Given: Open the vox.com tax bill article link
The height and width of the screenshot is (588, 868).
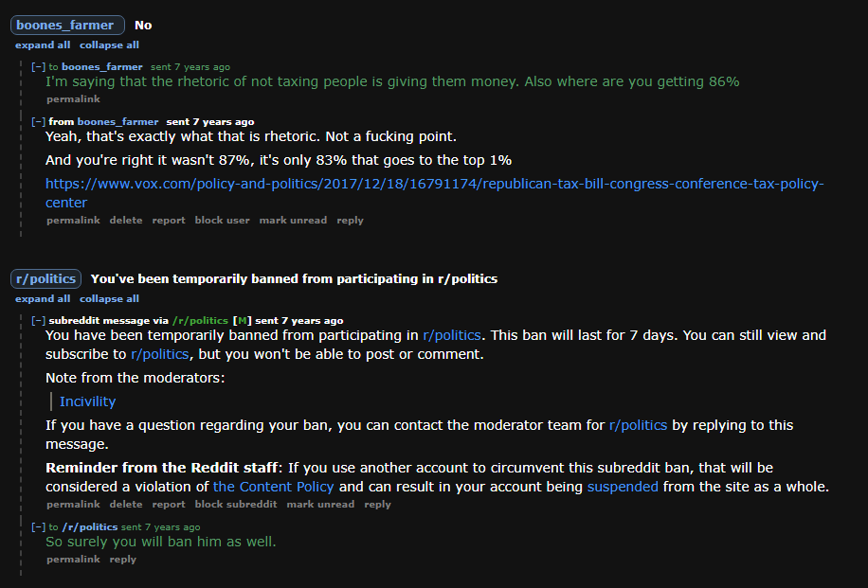Looking at the screenshot, I should [x=435, y=193].
